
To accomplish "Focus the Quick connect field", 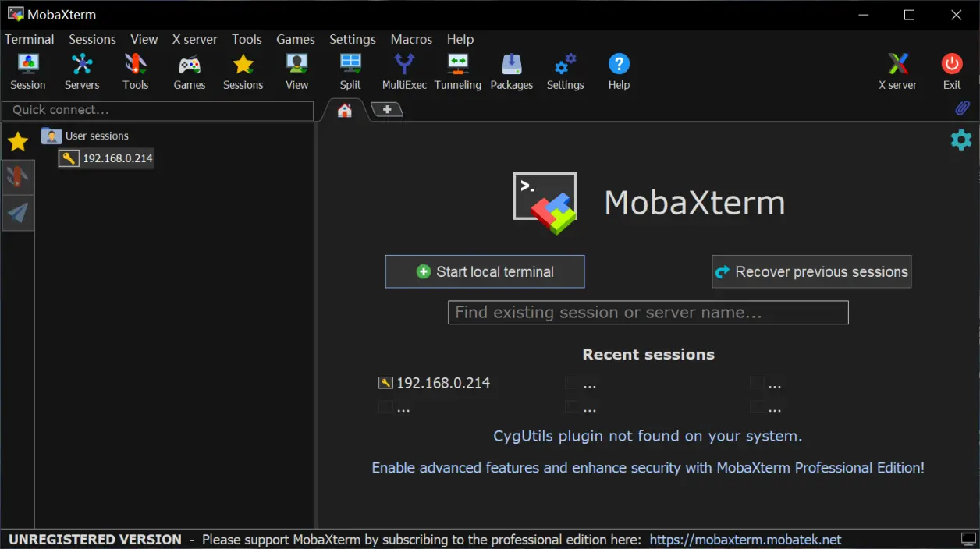I will [158, 110].
